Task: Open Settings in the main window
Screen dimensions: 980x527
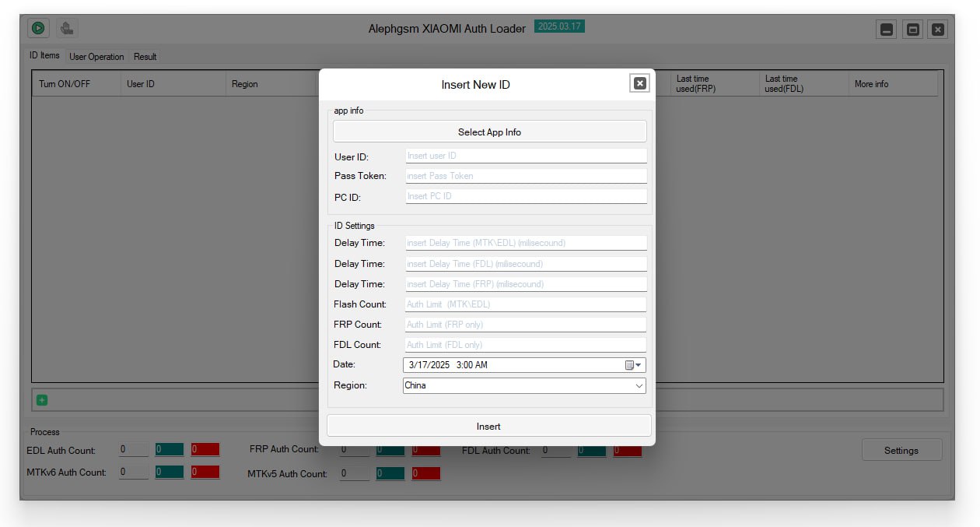Action: pos(901,450)
